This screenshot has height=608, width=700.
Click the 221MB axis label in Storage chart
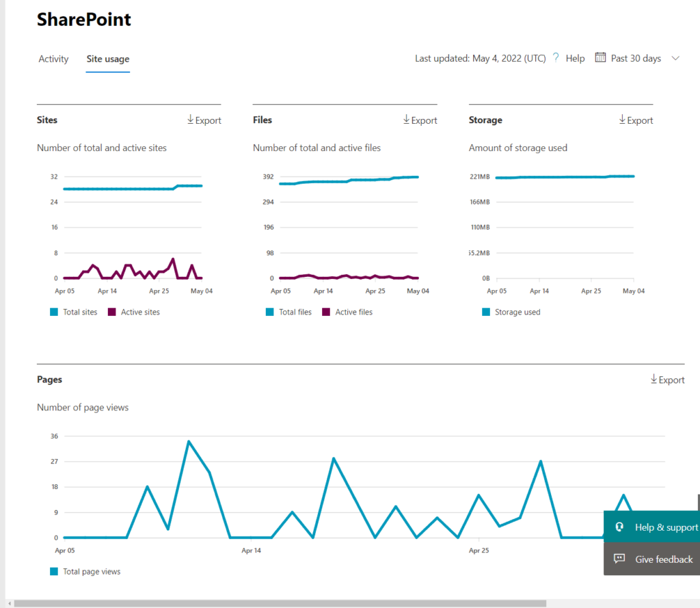pos(479,177)
